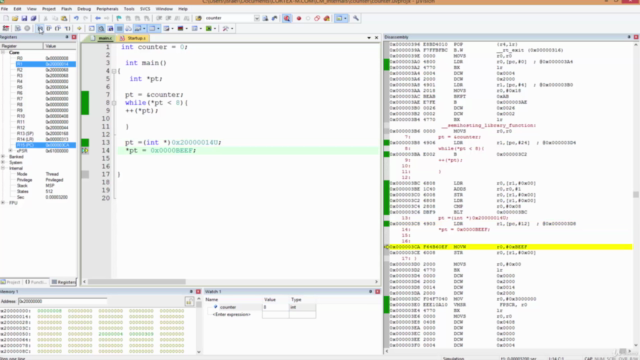
Task: Open the File menu
Action: pos(4,9)
